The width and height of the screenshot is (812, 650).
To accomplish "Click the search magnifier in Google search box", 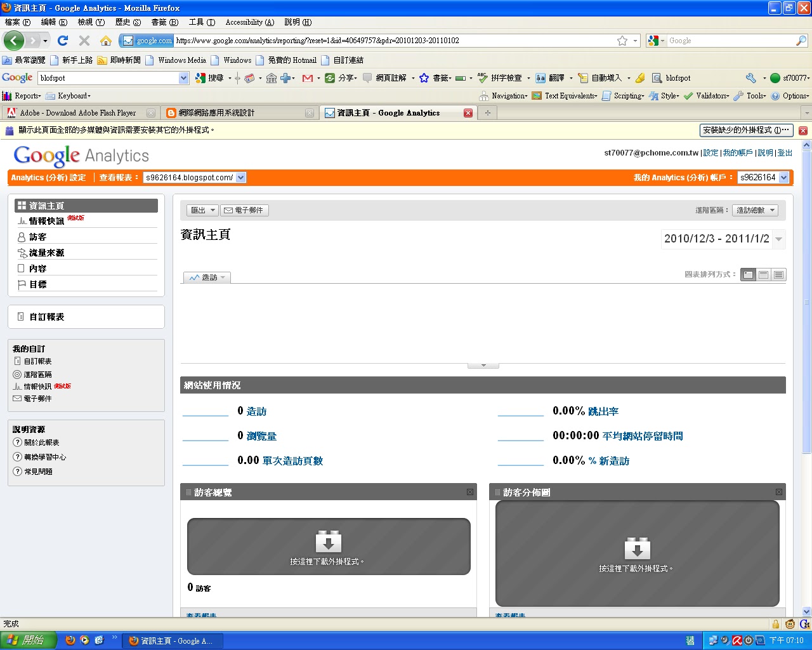I will tap(801, 41).
